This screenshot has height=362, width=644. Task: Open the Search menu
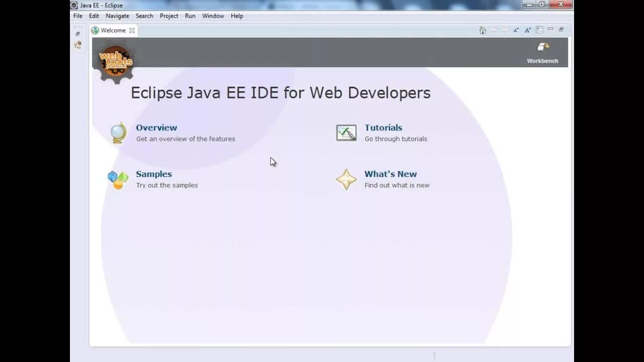coord(144,16)
